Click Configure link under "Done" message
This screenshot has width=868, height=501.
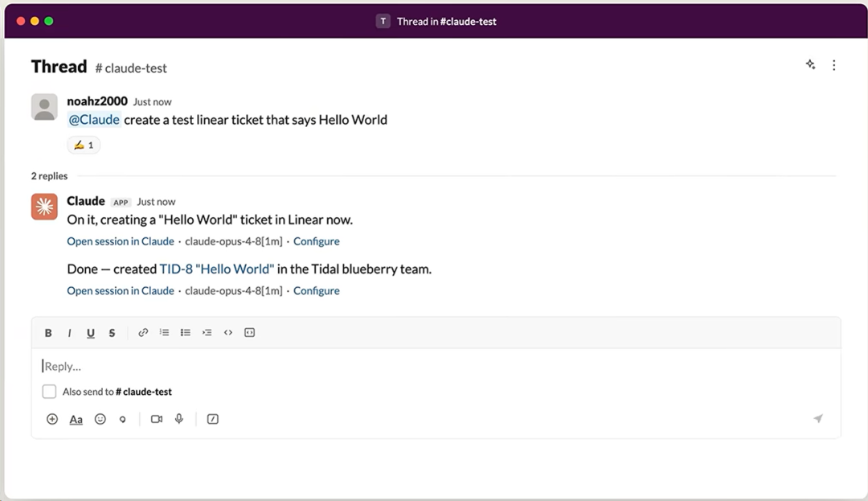coord(317,290)
